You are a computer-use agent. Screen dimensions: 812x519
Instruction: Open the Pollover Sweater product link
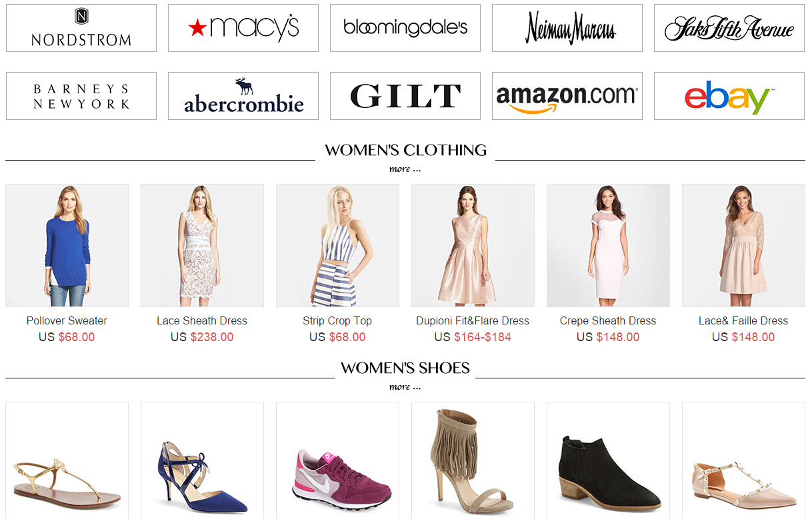point(67,320)
